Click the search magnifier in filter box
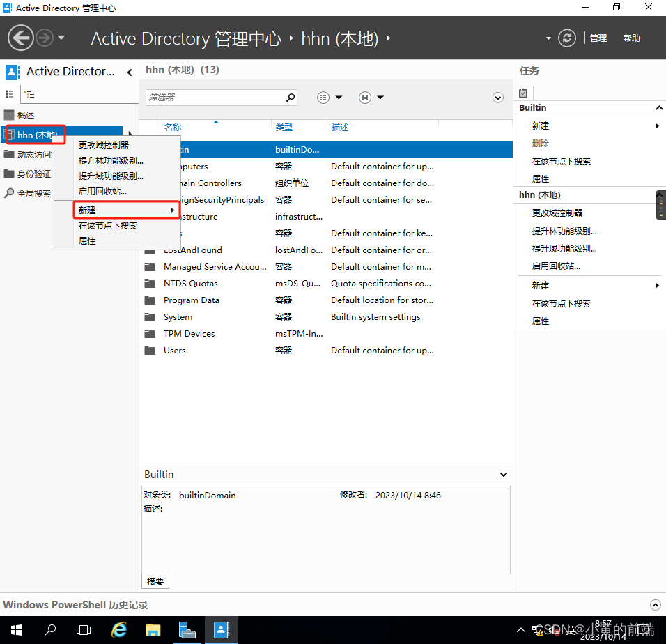Image resolution: width=666 pixels, height=644 pixels. click(x=291, y=98)
